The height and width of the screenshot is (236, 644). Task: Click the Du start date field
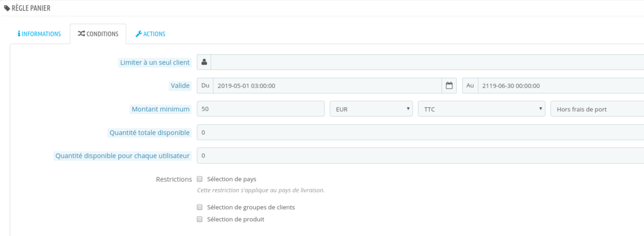tap(327, 85)
